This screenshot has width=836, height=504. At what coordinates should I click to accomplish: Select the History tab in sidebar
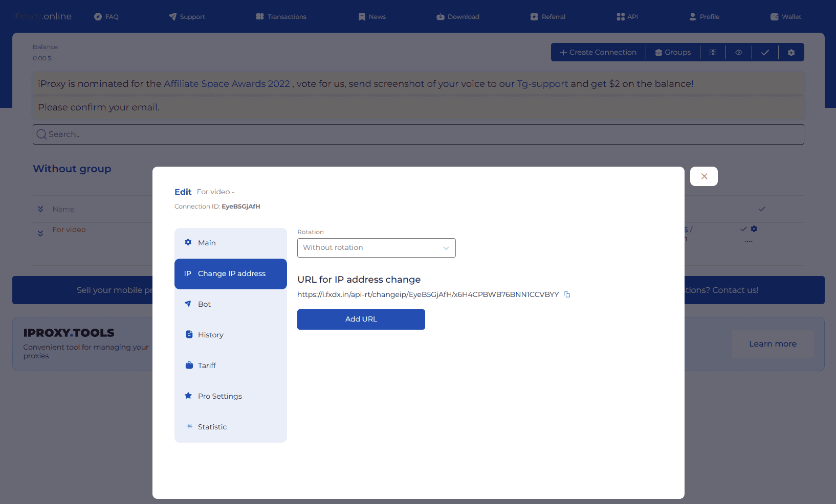tap(211, 335)
